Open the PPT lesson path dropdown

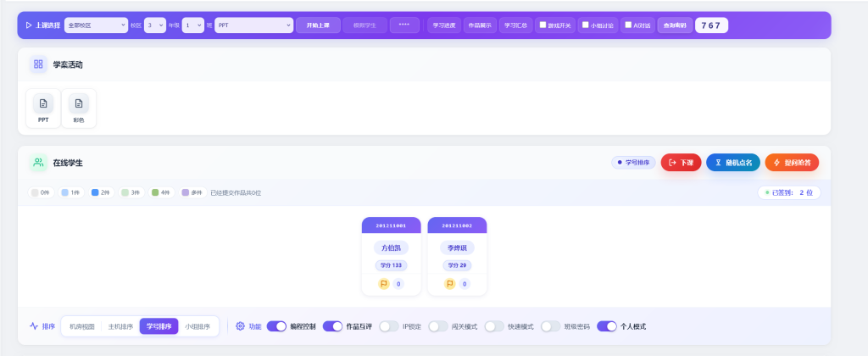pyautogui.click(x=253, y=25)
